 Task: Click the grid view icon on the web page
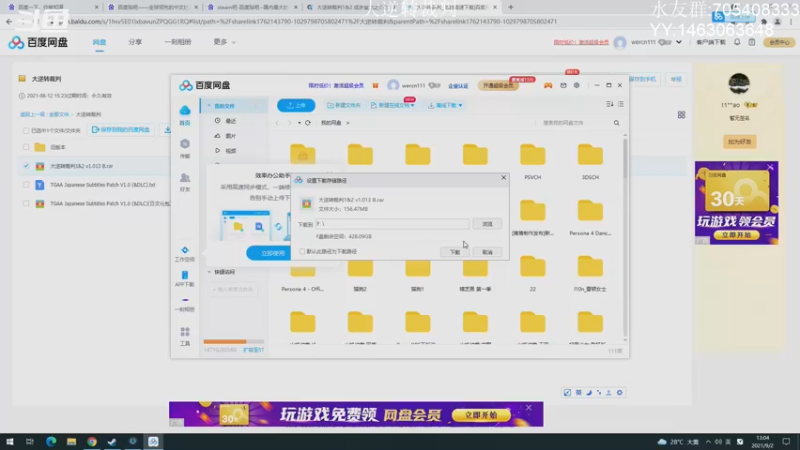point(681,115)
